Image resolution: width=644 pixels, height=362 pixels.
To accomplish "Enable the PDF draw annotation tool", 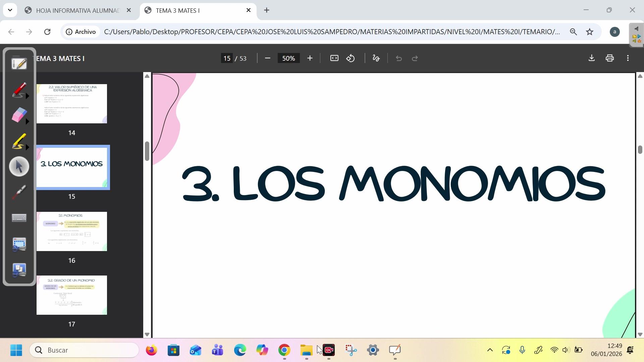I will coord(376,58).
